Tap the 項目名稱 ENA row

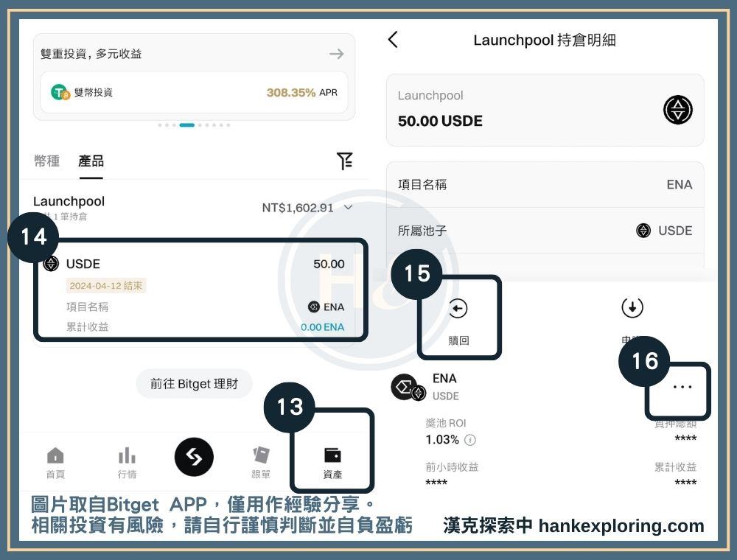coord(545,185)
